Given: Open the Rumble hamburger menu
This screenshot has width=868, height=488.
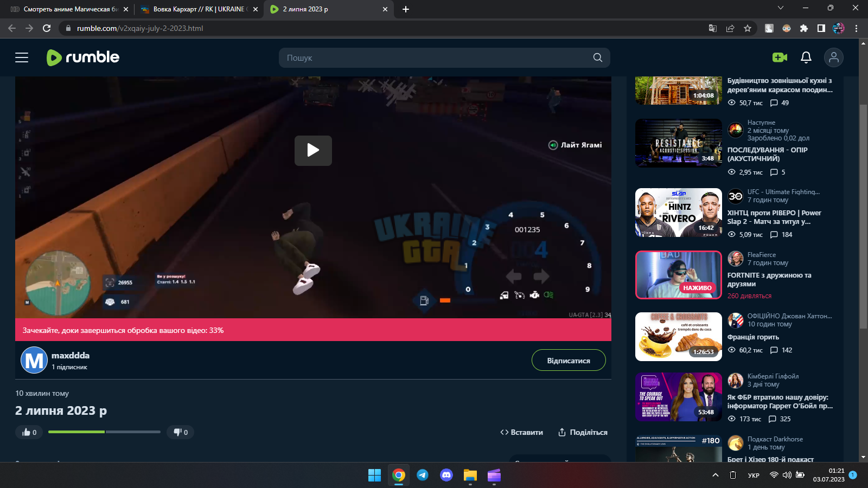Looking at the screenshot, I should click(x=22, y=57).
